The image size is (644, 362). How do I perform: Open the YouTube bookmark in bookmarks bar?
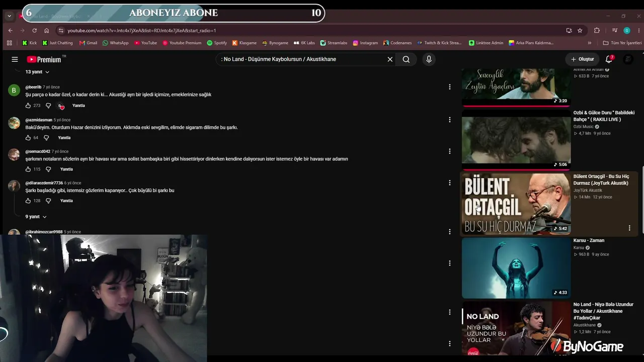[x=145, y=43]
